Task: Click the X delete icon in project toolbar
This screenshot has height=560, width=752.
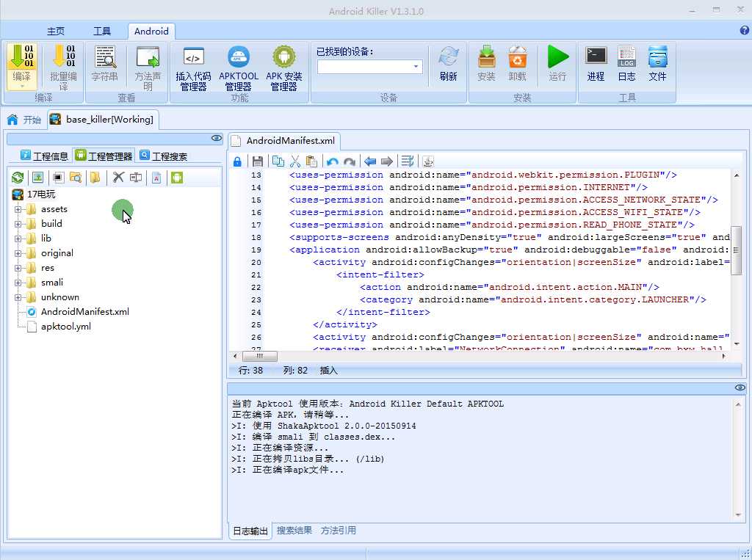Action: (118, 178)
